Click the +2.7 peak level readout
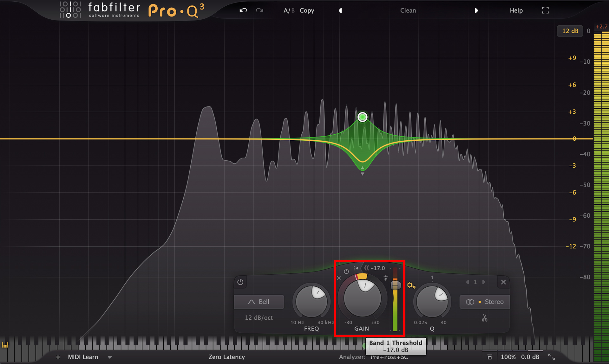 (601, 27)
